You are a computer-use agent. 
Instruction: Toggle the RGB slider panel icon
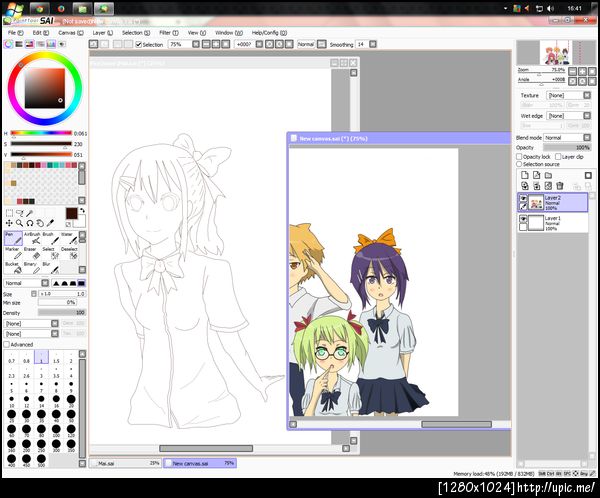click(19, 44)
